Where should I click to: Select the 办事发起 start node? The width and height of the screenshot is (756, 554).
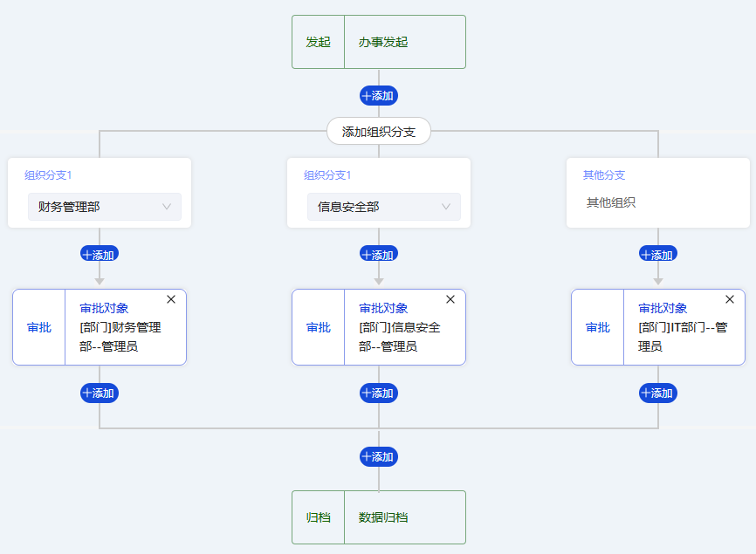(379, 42)
